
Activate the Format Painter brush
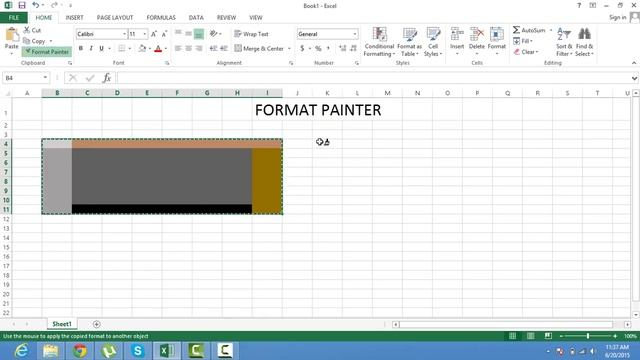(47, 52)
